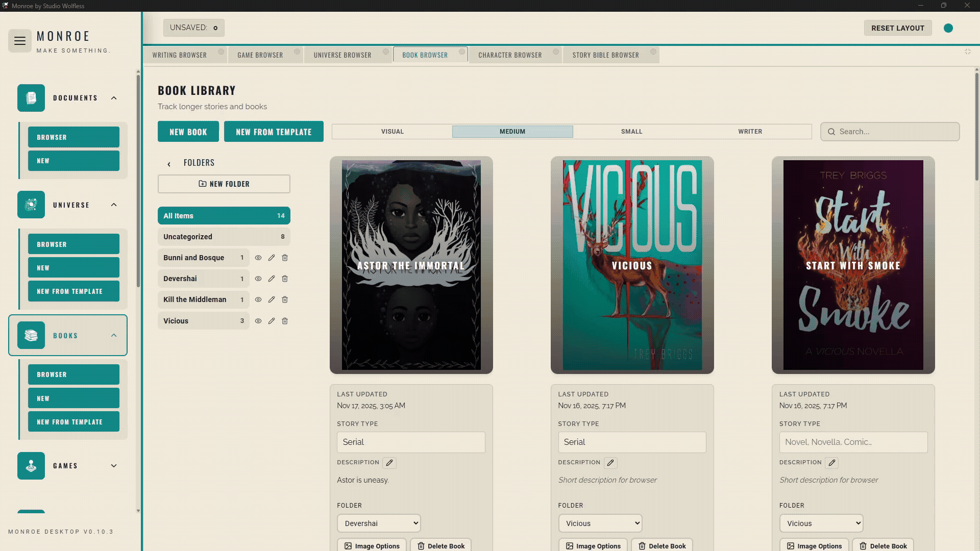The height and width of the screenshot is (551, 980).
Task: Click Reset Layout at top right
Action: click(x=897, y=28)
